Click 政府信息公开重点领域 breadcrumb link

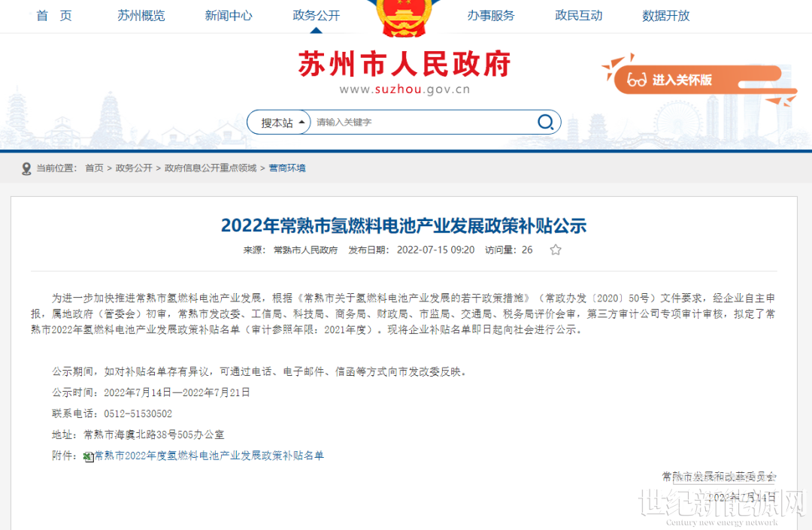click(211, 168)
